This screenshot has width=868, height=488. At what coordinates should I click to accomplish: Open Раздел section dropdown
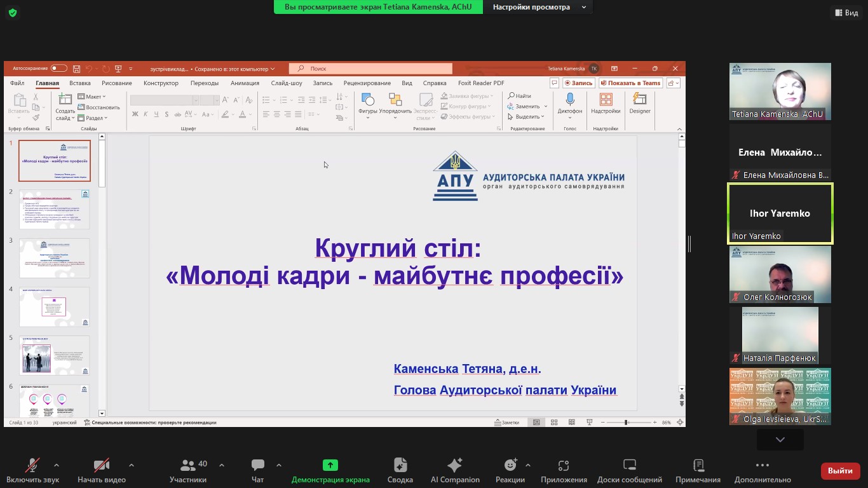point(93,118)
